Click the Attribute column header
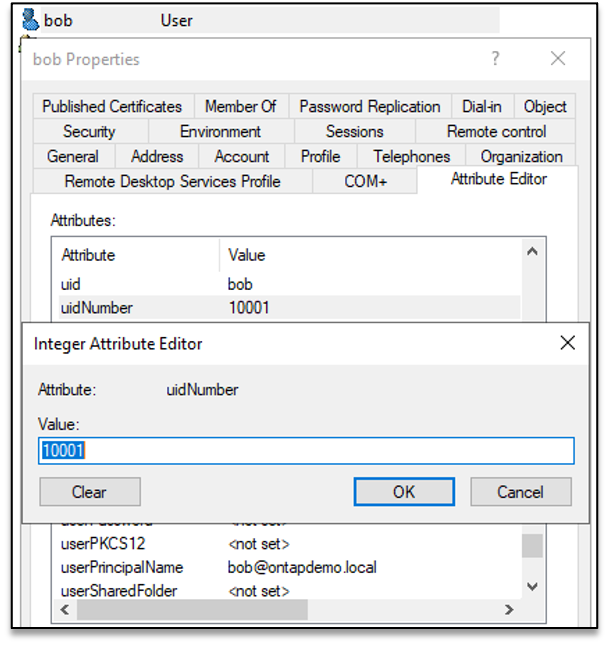The height and width of the screenshot is (645, 608). 137,255
